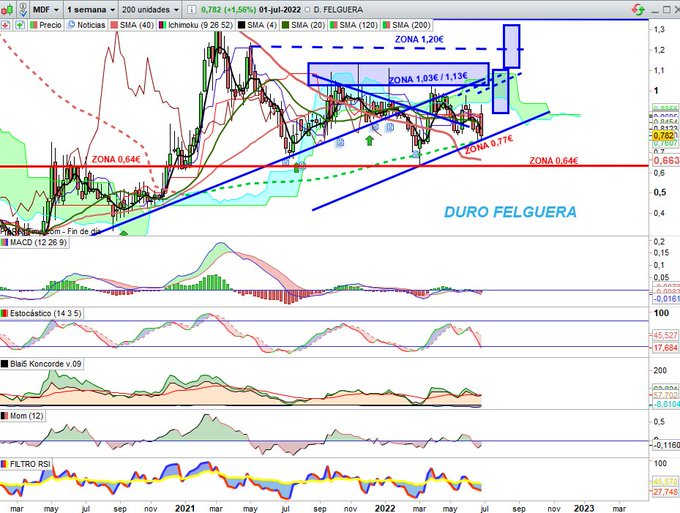Click the 17,684 Estocástico value label
This screenshot has height=513, width=680.
click(664, 348)
